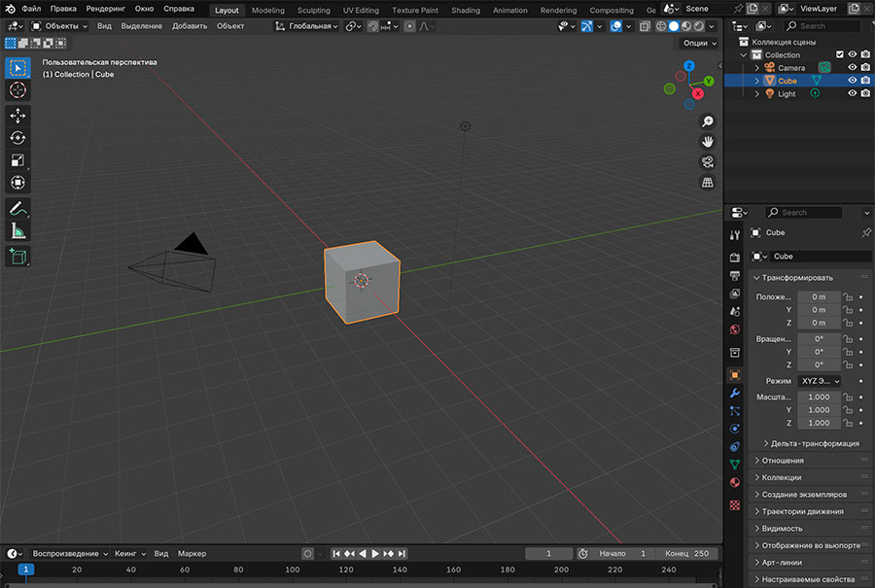The width and height of the screenshot is (875, 588).
Task: Expand the Delta Transform section
Action: 815,443
